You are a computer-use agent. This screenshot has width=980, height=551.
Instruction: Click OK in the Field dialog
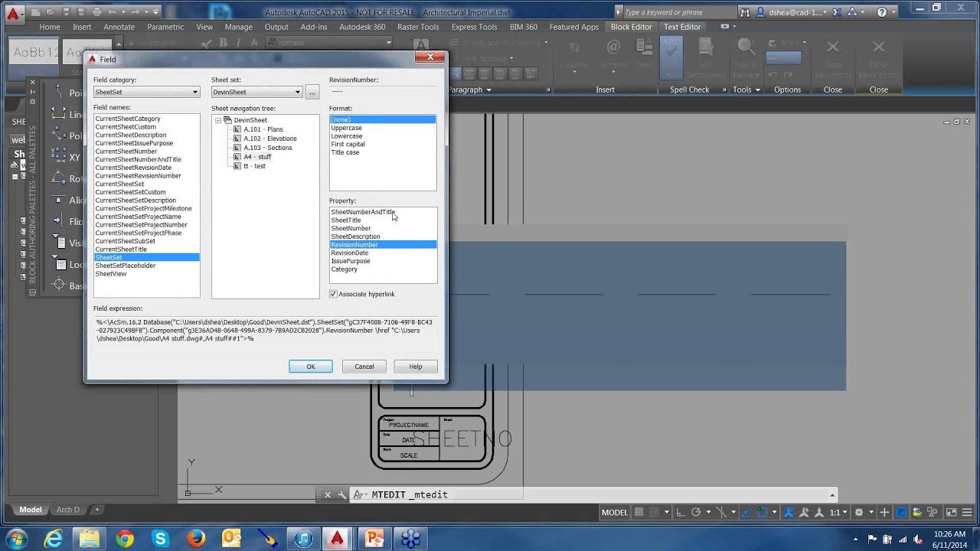(x=311, y=367)
